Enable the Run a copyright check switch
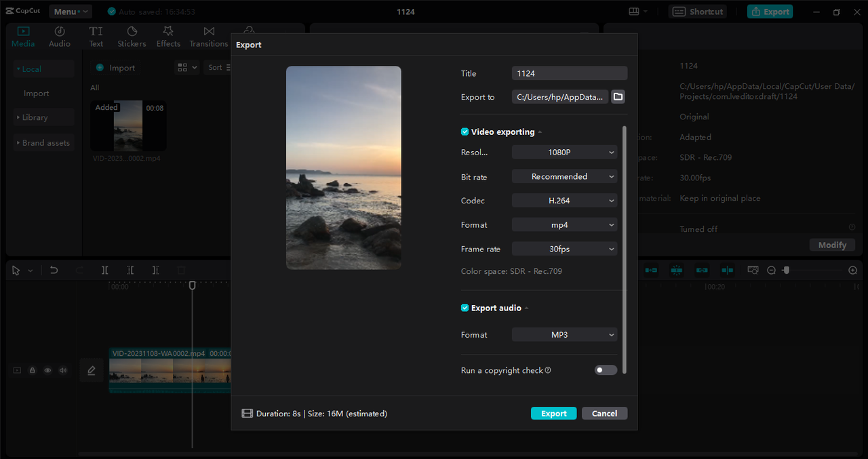 click(x=606, y=370)
